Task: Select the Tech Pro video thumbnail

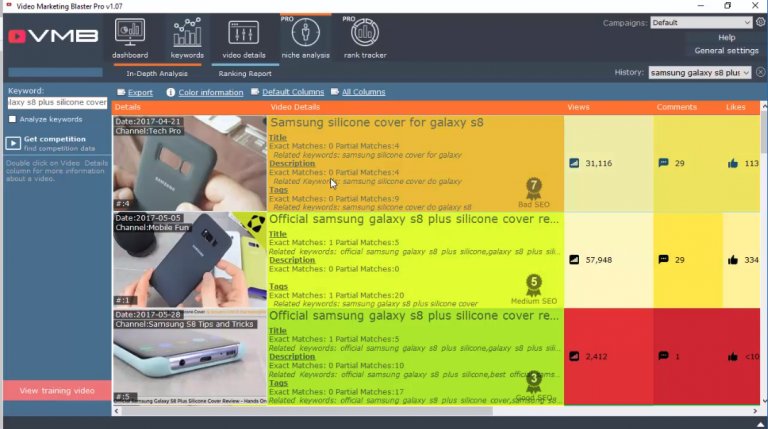Action: [190, 163]
